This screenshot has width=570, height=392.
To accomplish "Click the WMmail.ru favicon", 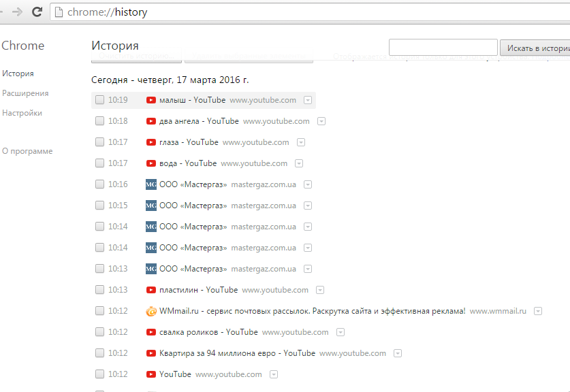I will click(151, 311).
